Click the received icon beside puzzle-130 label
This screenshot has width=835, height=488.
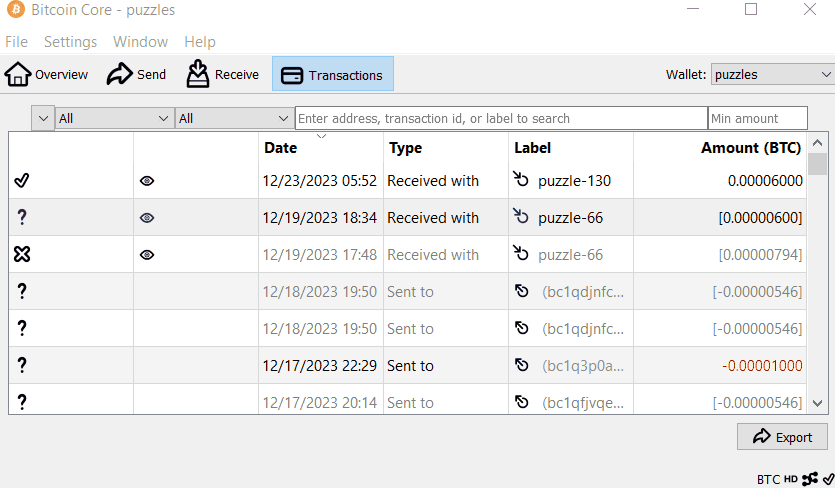click(x=521, y=179)
